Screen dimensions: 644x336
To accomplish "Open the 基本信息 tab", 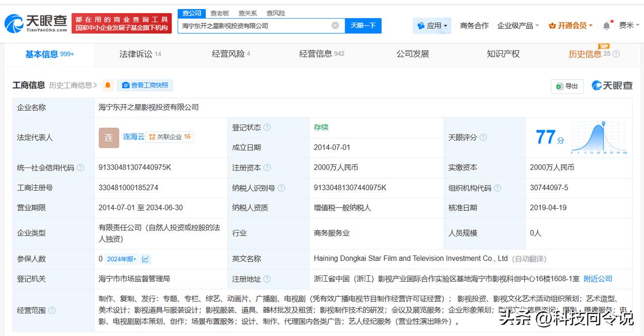I will click(49, 54).
